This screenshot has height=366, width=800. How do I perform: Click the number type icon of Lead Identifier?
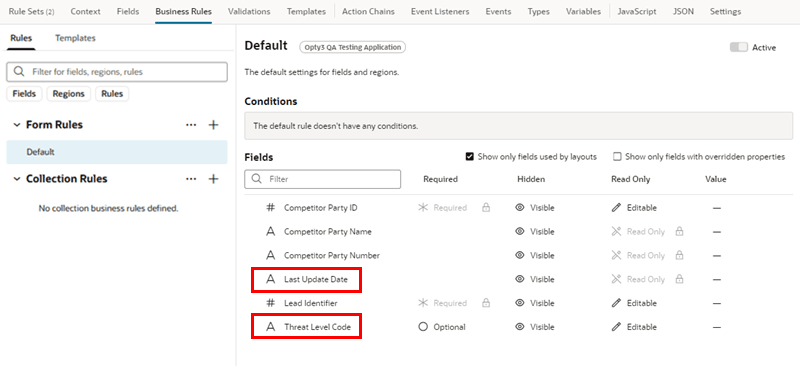[271, 303]
